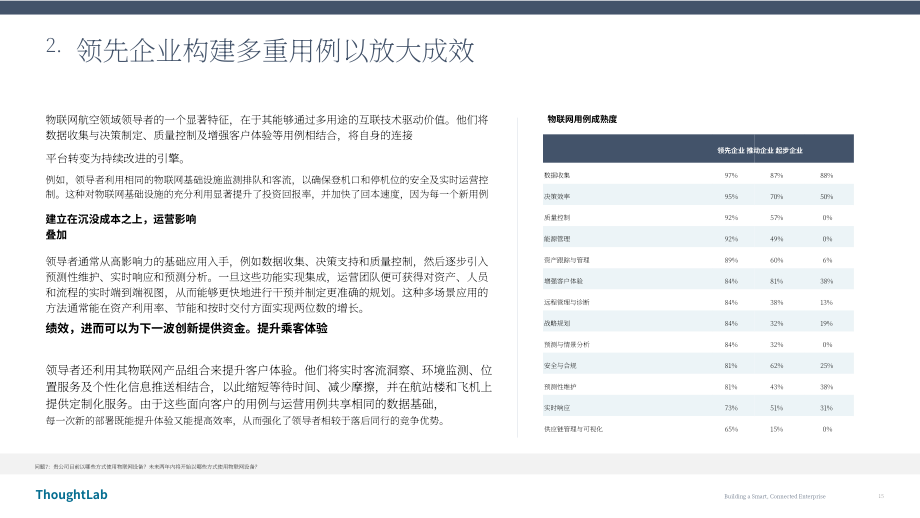Click the '70%' value in the table
920x518 pixels.
click(777, 197)
